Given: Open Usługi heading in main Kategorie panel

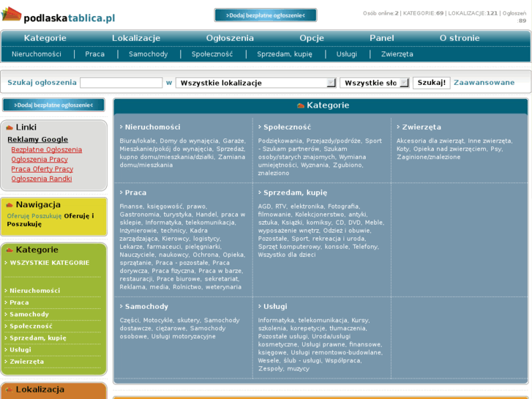Looking at the screenshot, I should click(x=275, y=306).
